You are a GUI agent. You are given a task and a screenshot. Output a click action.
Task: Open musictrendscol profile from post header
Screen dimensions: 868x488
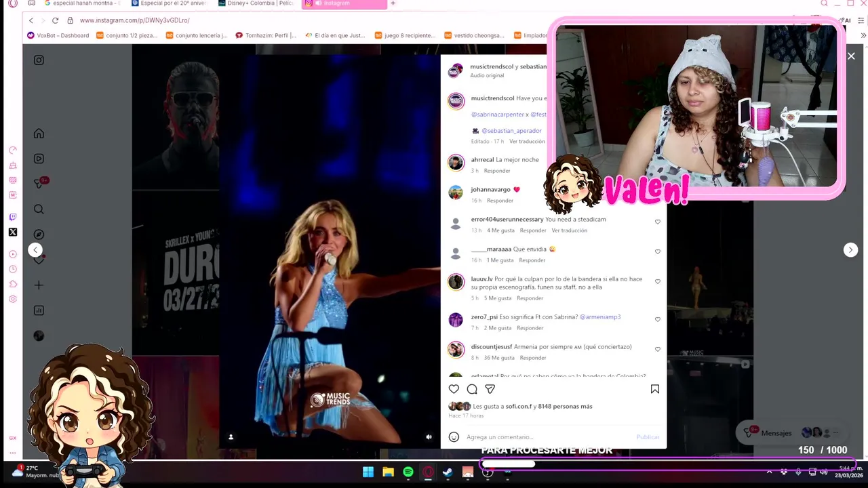(x=492, y=66)
